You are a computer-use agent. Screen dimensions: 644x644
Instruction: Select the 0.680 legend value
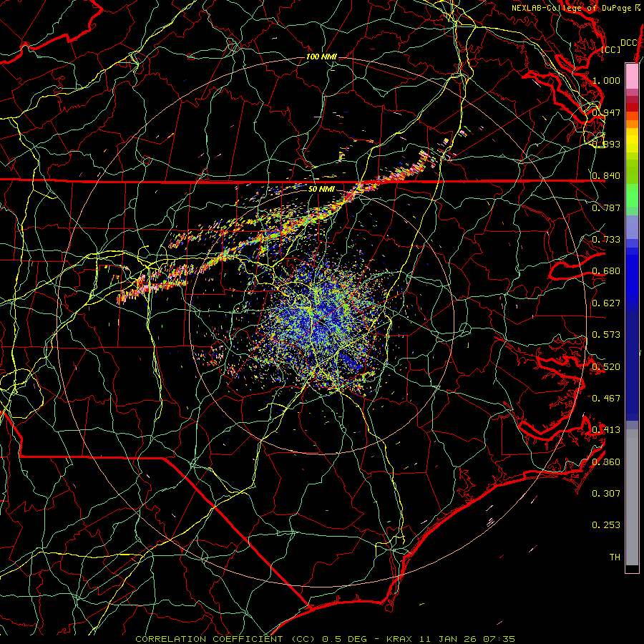point(606,271)
